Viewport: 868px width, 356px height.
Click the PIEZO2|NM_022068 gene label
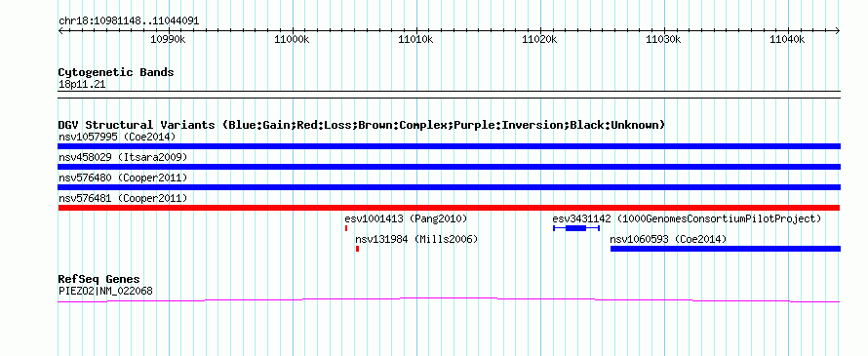click(105, 291)
